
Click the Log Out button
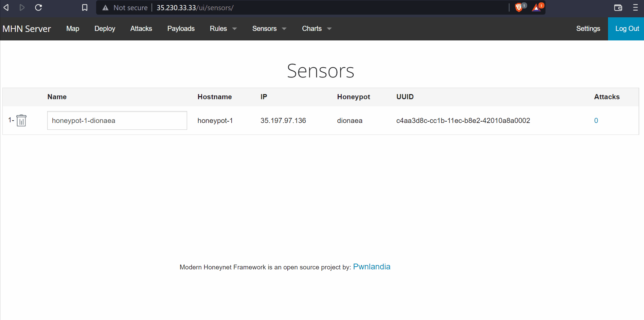tap(626, 29)
